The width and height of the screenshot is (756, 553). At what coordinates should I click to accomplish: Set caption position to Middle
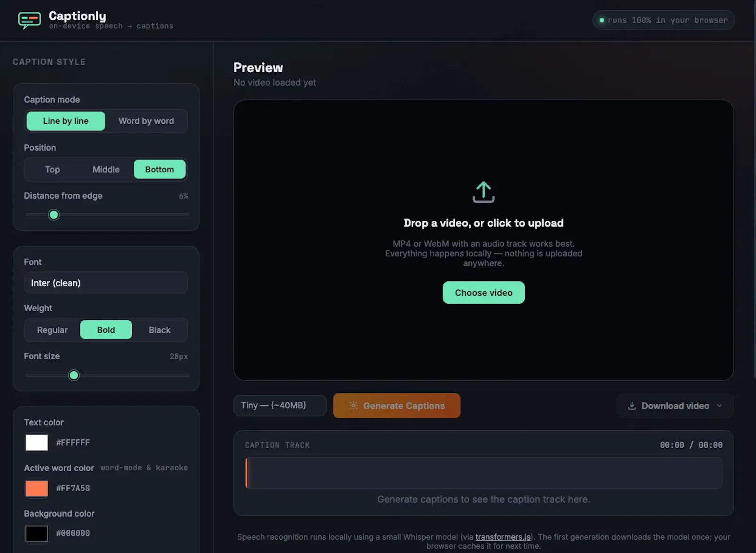tap(106, 170)
